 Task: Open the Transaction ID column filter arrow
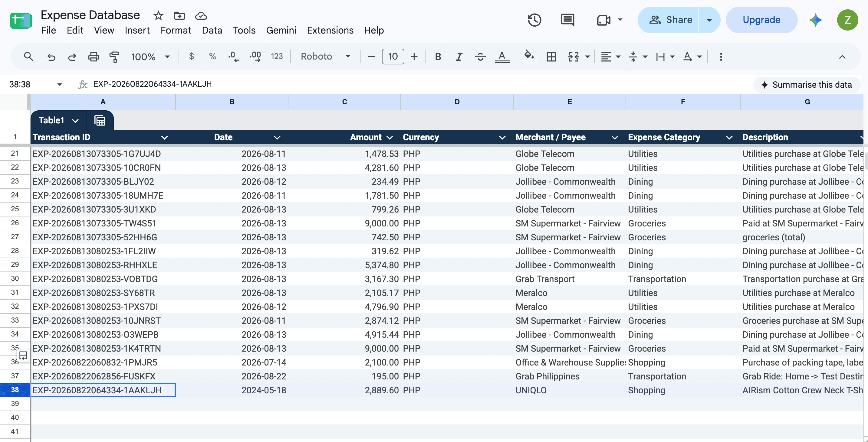coord(164,137)
